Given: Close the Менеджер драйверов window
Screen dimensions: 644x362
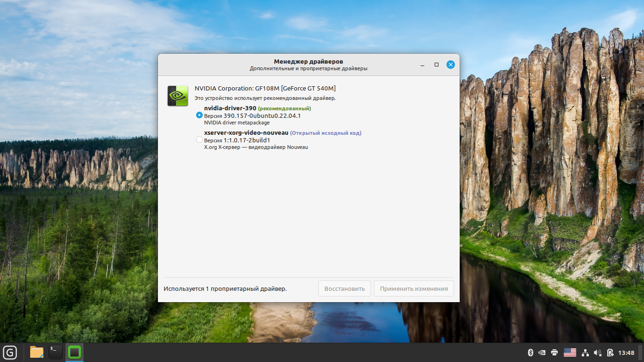Looking at the screenshot, I should 451,65.
